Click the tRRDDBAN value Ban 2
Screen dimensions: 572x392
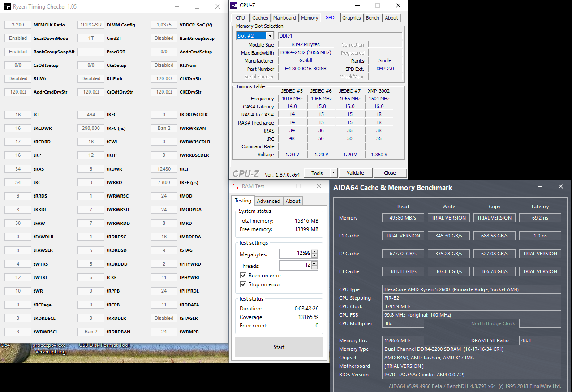(91, 332)
